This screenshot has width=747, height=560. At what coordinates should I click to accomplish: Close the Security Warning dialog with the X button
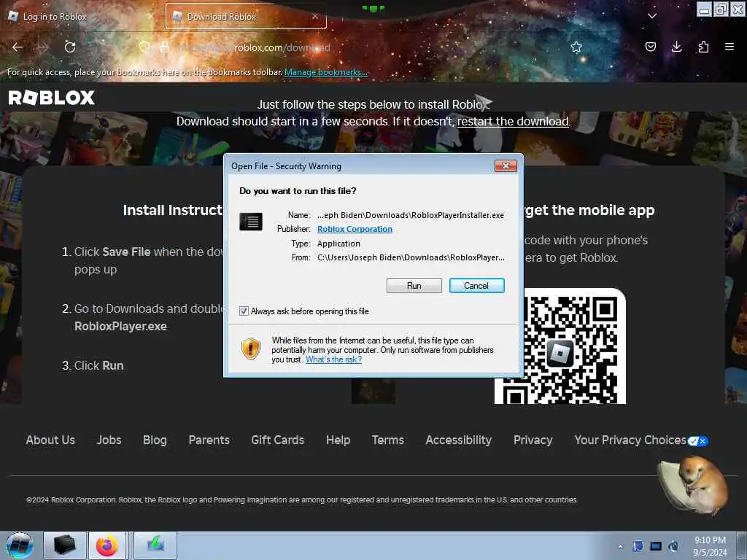(x=506, y=166)
